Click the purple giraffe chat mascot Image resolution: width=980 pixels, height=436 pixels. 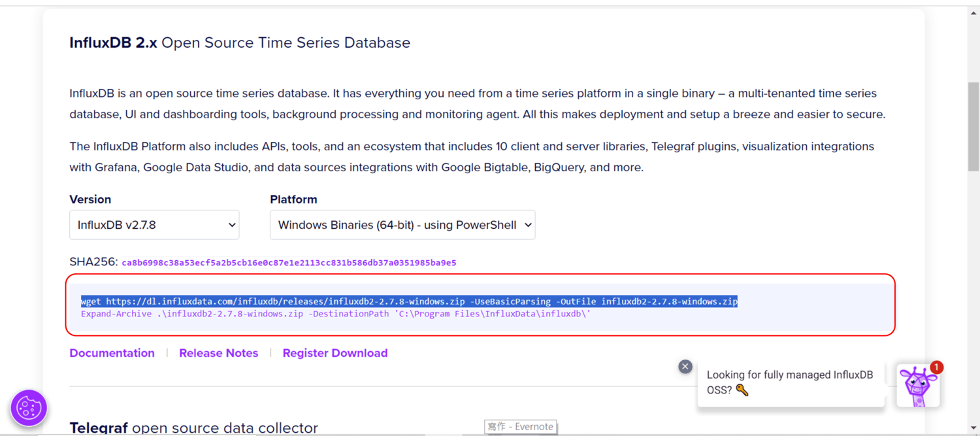pos(918,386)
